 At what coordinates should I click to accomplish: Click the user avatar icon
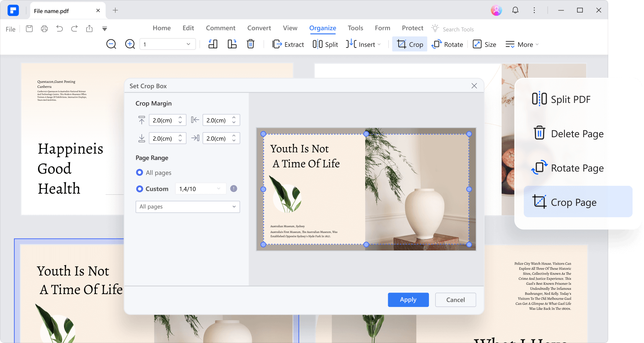pyautogui.click(x=496, y=10)
